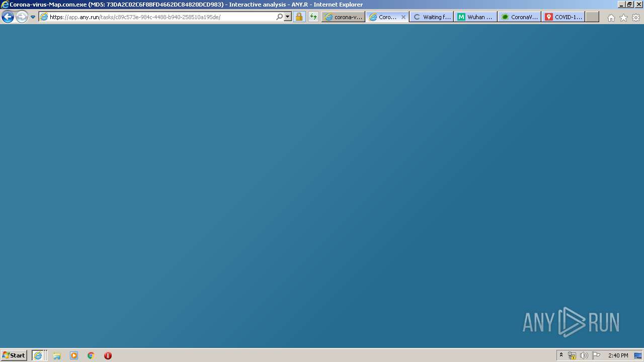The height and width of the screenshot is (362, 644).
Task: Go back with the browser Back arrow
Action: pyautogui.click(x=8, y=17)
